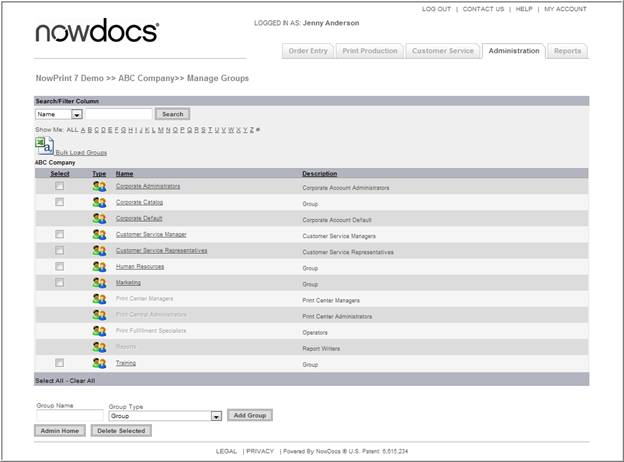Tick the checkbox for Marketing group

coord(59,283)
